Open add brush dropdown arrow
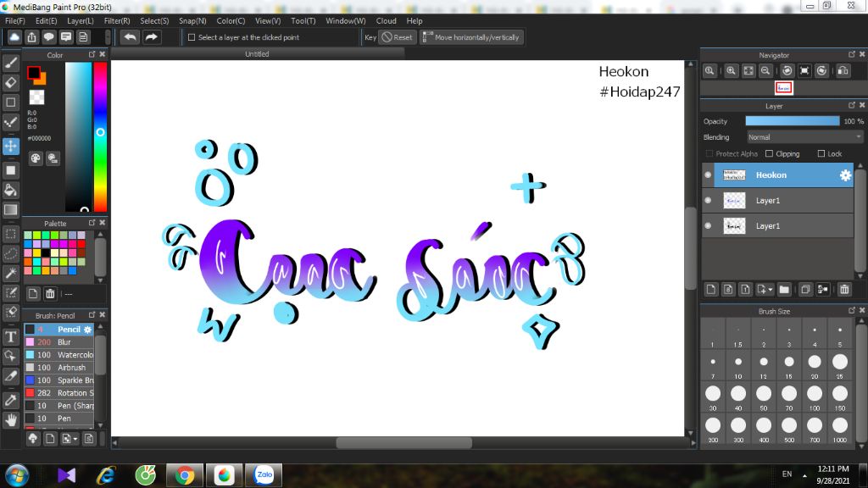Screen dimensions: 868x488 tap(75, 439)
